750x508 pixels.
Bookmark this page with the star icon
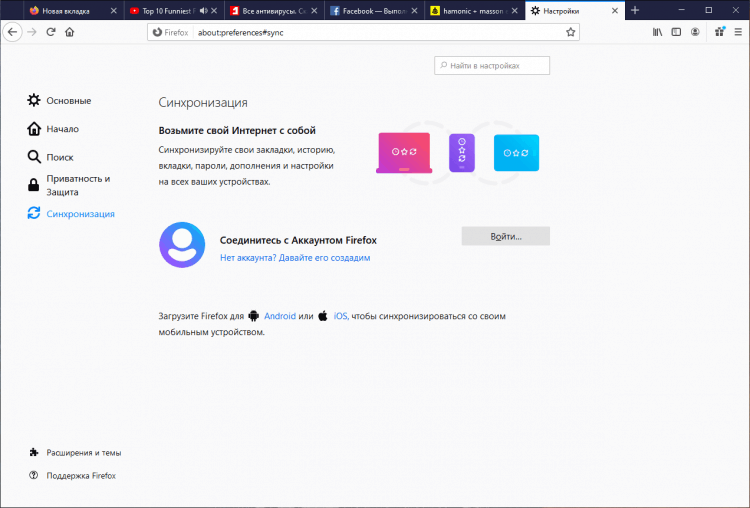click(571, 32)
